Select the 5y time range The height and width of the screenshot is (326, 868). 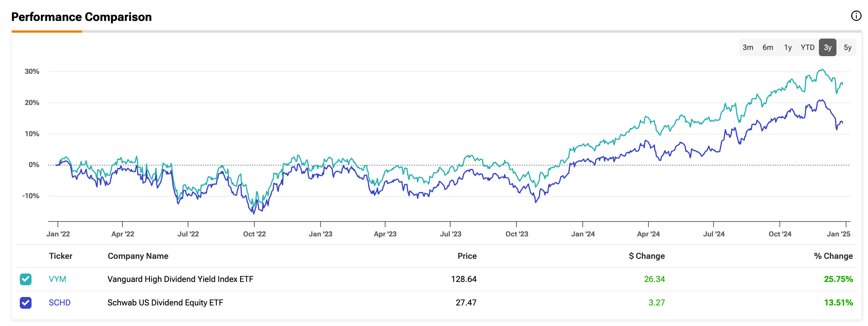(847, 47)
